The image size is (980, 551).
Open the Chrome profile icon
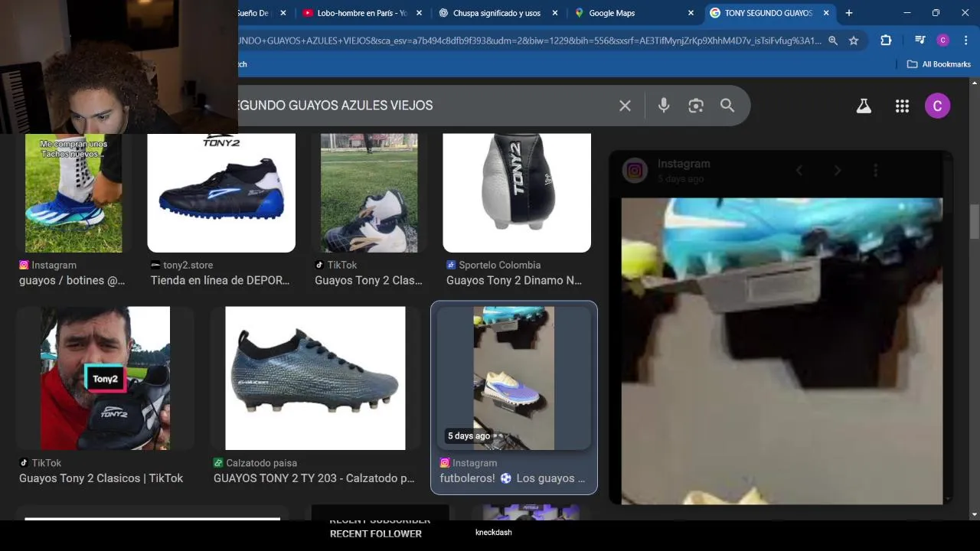pyautogui.click(x=942, y=41)
